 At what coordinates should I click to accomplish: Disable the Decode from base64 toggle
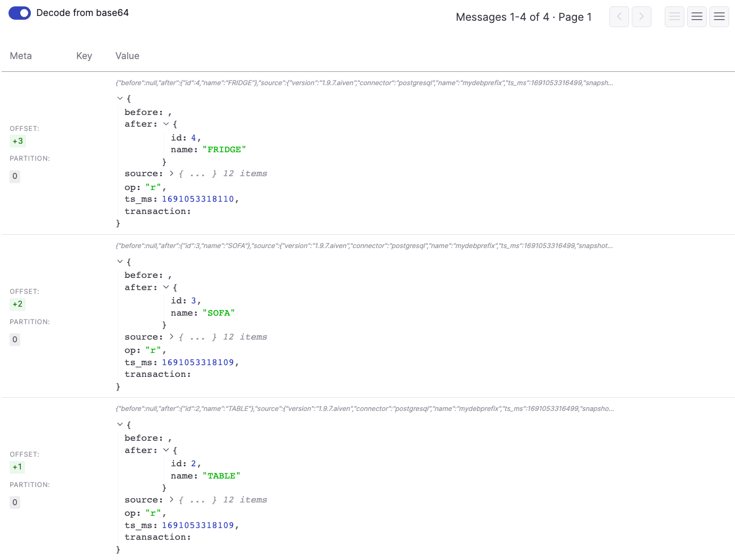[20, 13]
